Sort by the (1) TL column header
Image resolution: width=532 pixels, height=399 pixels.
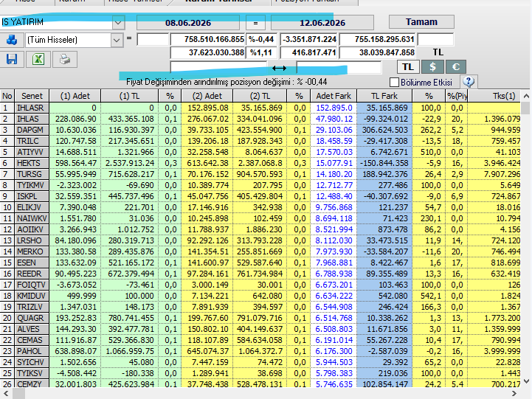pyautogui.click(x=129, y=96)
